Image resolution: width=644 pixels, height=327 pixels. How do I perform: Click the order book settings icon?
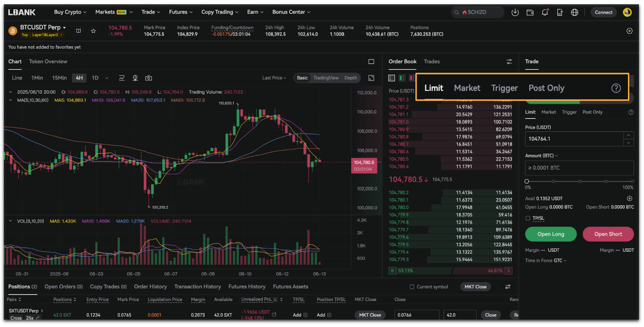(x=509, y=62)
